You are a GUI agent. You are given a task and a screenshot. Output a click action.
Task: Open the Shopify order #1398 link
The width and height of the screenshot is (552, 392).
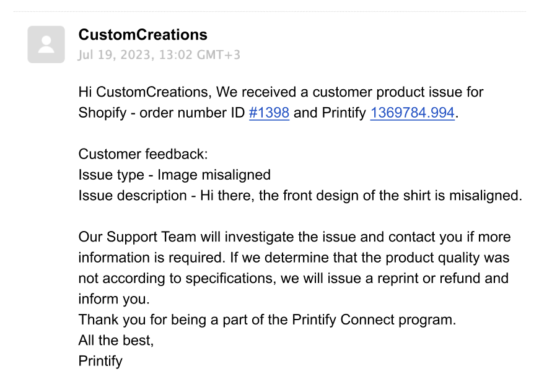pos(269,113)
